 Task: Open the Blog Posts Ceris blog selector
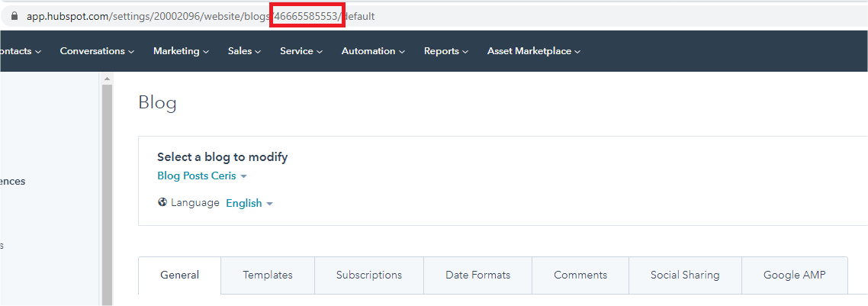pyautogui.click(x=202, y=176)
